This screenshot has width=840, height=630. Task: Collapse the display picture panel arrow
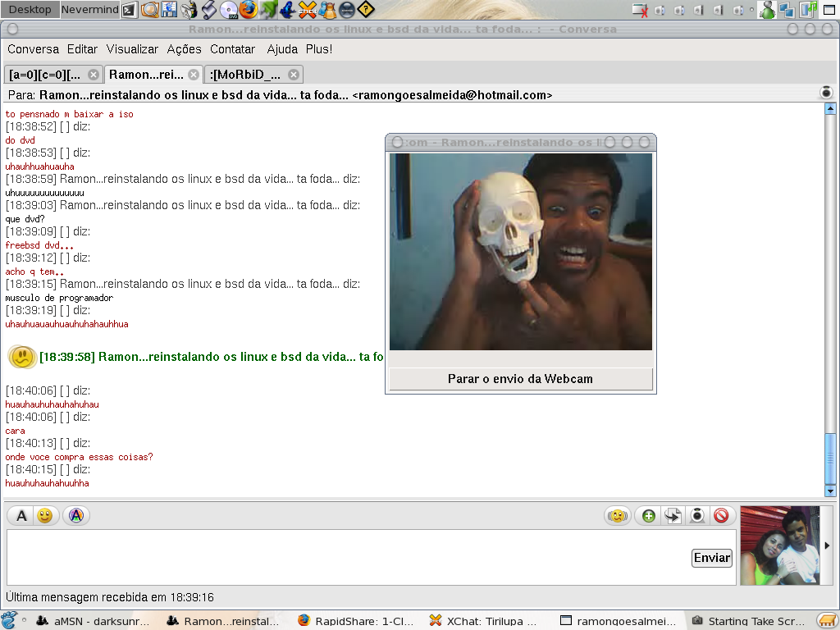[x=827, y=546]
